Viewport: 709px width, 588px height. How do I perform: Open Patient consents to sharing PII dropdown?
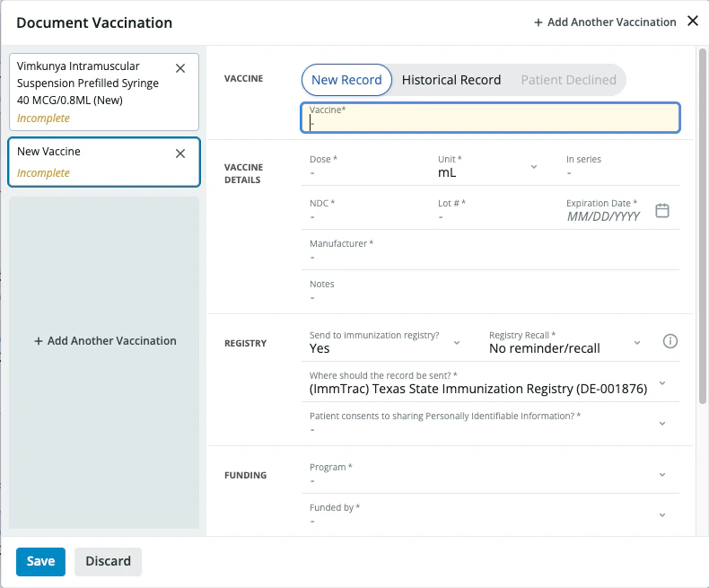[x=491, y=423]
